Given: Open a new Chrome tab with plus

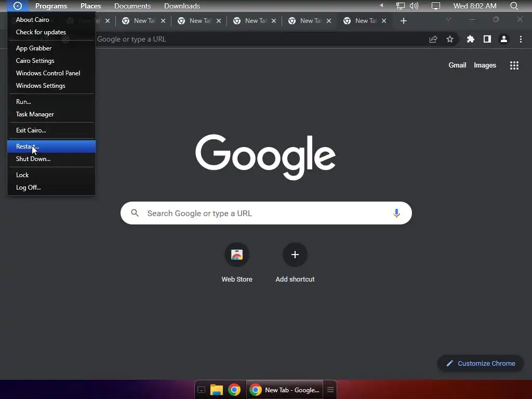Looking at the screenshot, I should (403, 21).
